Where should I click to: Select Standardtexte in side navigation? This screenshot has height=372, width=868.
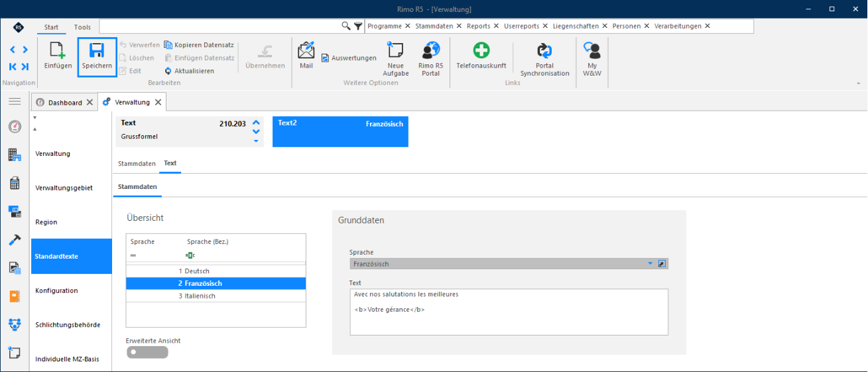tap(71, 257)
